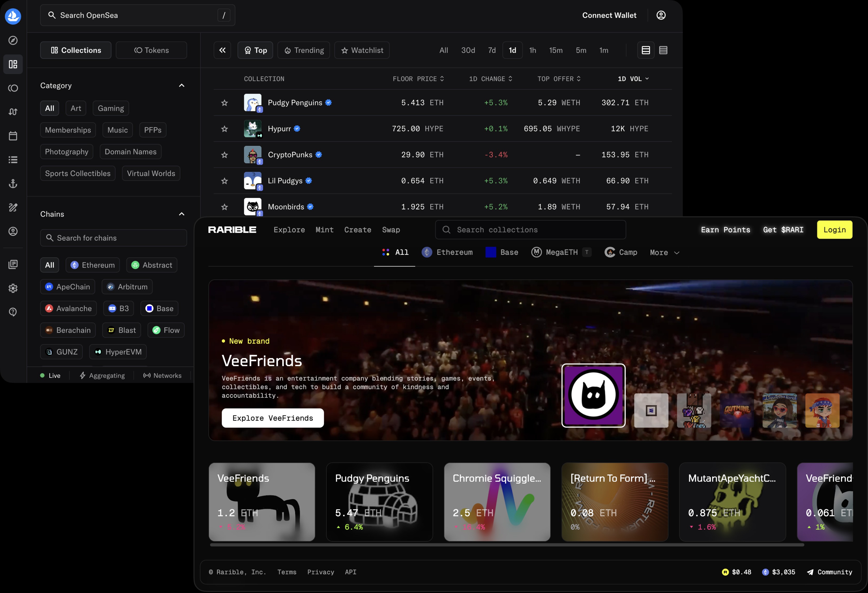The image size is (868, 593).
Task: Open the compass Discover sidebar icon
Action: [13, 40]
